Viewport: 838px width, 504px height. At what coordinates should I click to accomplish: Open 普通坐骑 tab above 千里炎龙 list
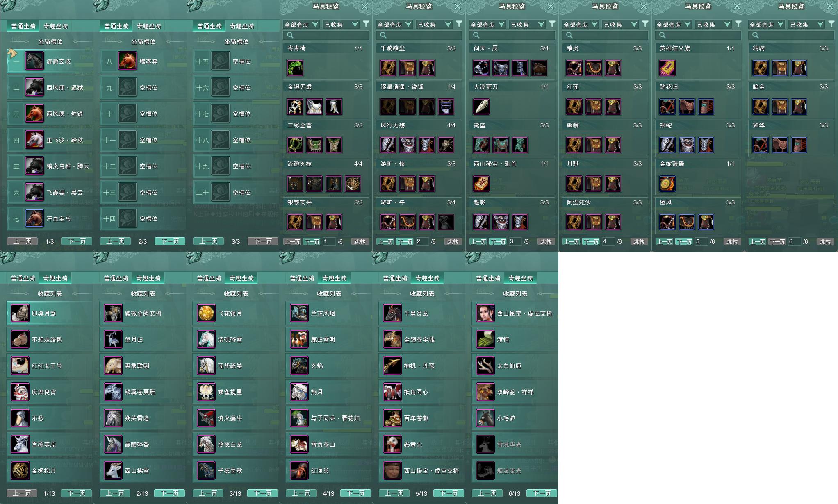pyautogui.click(x=395, y=278)
